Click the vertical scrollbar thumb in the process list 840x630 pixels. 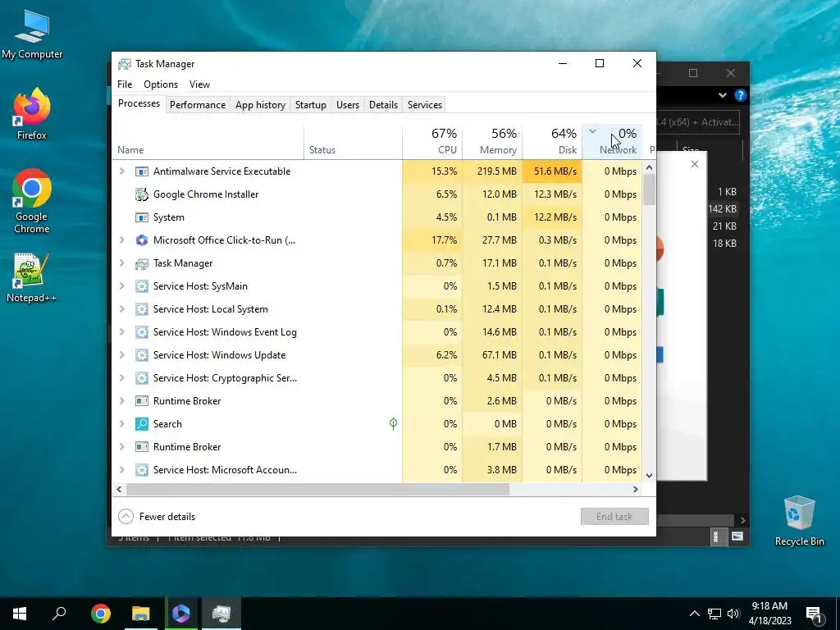tap(650, 189)
